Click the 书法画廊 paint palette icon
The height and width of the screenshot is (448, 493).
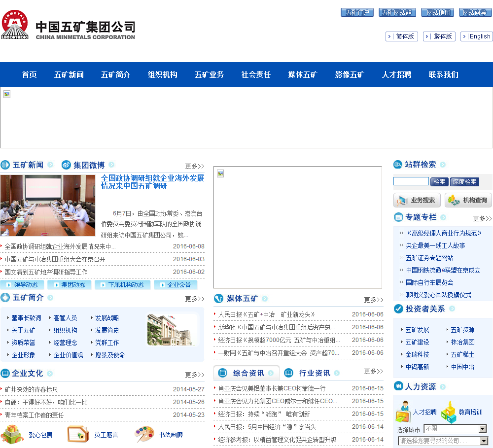tap(144, 434)
